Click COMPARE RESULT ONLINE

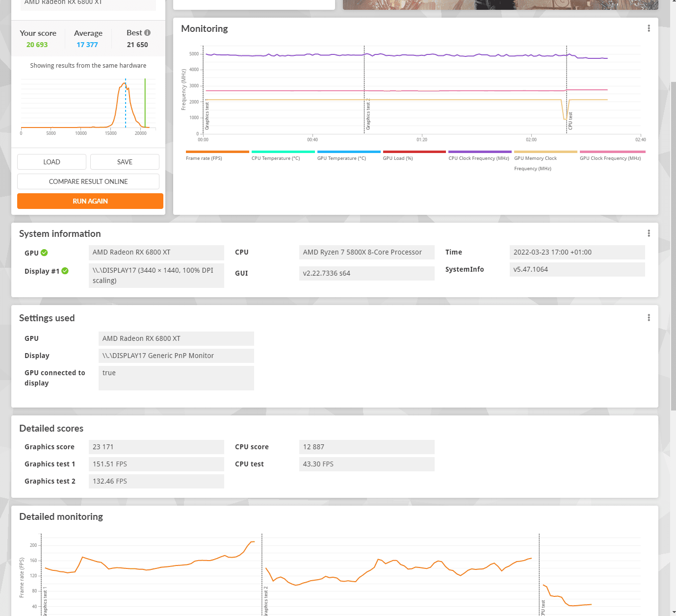click(x=88, y=181)
